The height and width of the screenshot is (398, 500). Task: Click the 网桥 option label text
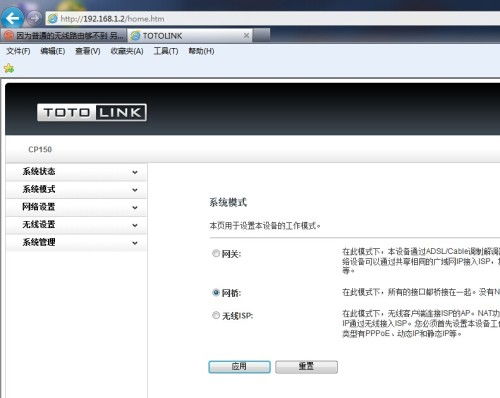tap(231, 293)
